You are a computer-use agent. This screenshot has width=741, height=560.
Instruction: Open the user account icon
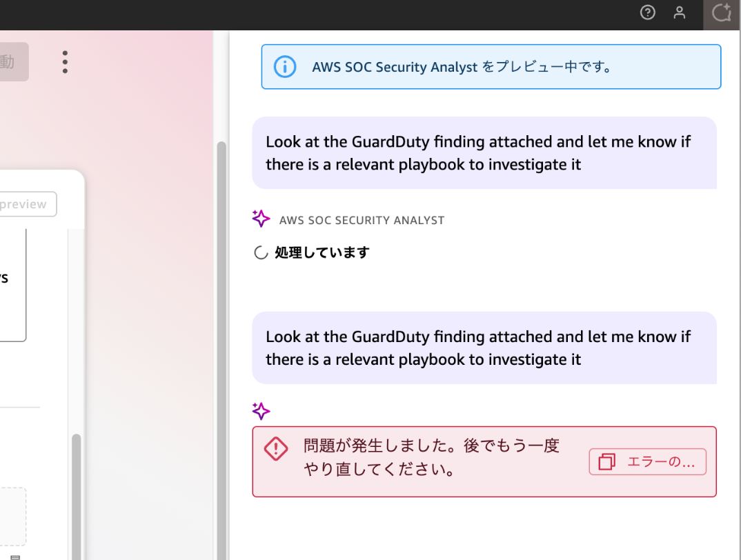[x=680, y=12]
